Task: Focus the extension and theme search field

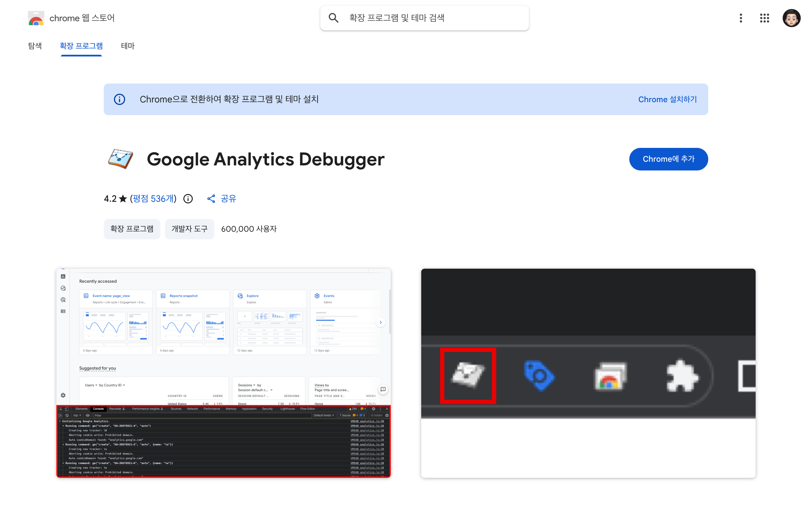Action: click(x=424, y=18)
